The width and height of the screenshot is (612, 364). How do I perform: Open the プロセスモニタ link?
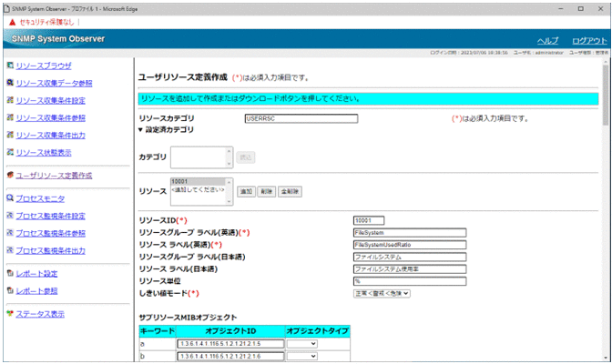point(40,198)
